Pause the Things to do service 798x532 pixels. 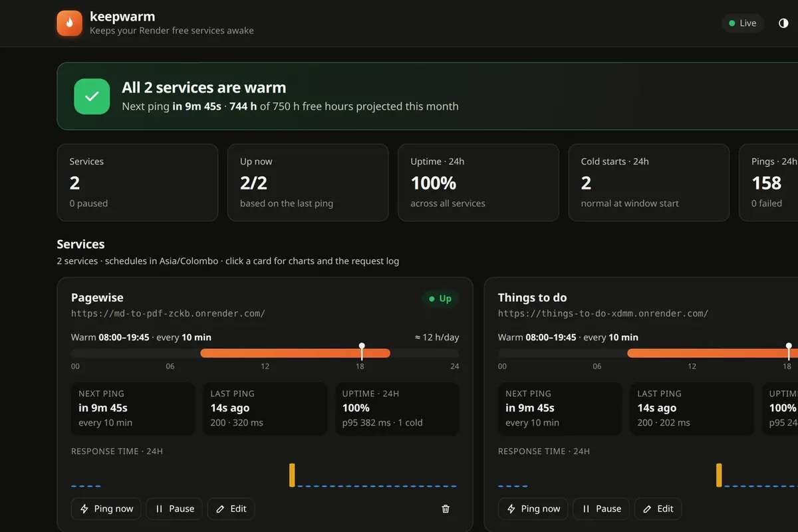click(601, 509)
